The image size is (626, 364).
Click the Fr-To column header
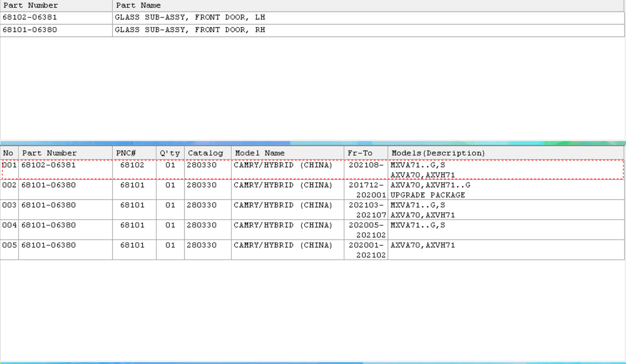point(366,153)
